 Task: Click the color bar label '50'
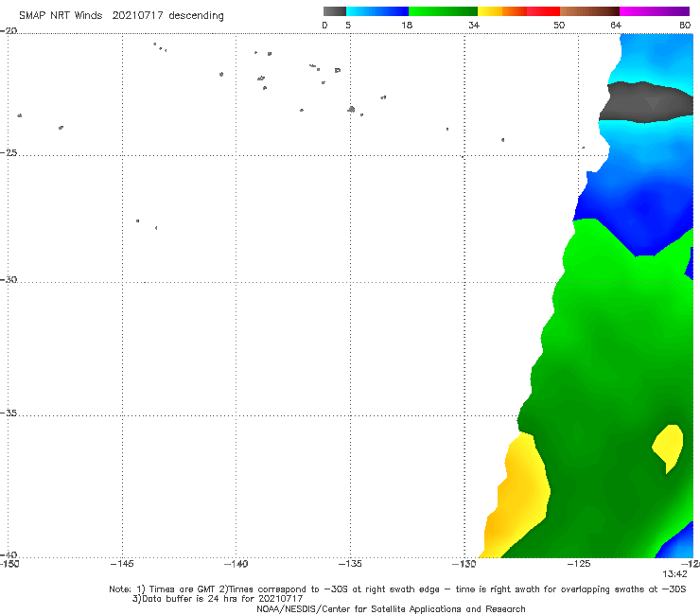[x=559, y=26]
